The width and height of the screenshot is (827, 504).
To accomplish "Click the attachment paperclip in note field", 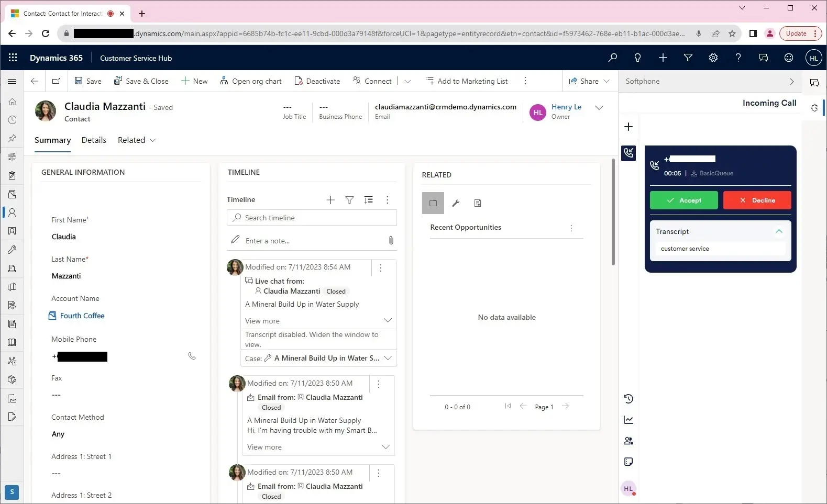I will tap(391, 241).
